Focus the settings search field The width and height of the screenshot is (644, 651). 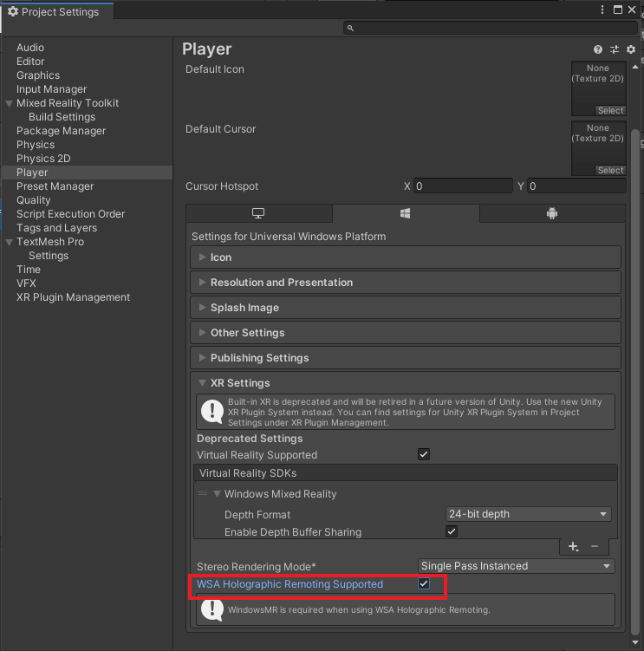click(x=491, y=28)
